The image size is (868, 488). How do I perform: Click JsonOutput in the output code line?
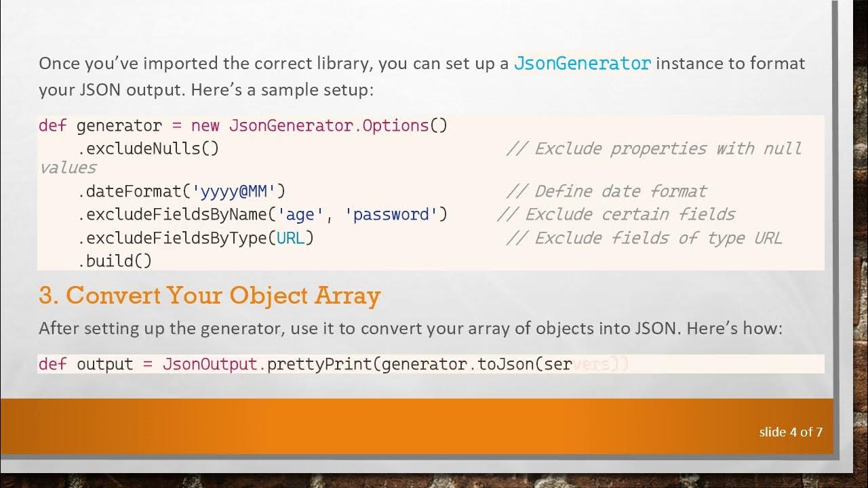point(210,364)
